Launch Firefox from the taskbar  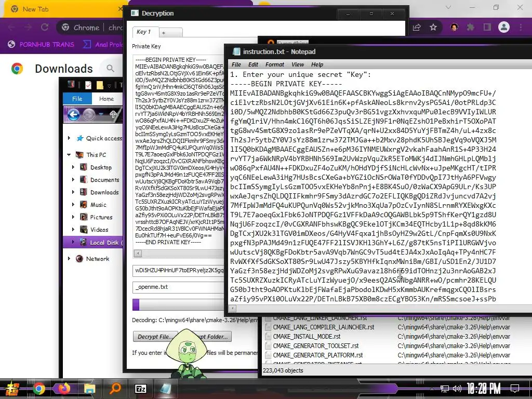64,389
